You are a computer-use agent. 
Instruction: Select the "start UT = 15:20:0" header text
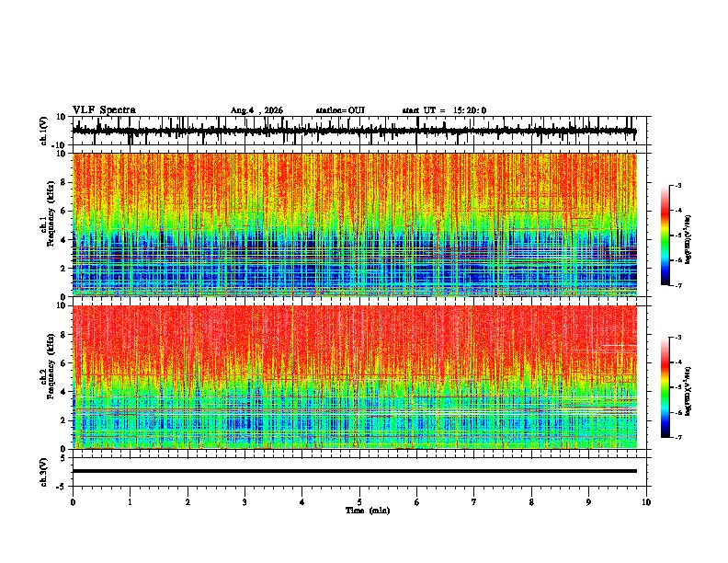coord(444,110)
